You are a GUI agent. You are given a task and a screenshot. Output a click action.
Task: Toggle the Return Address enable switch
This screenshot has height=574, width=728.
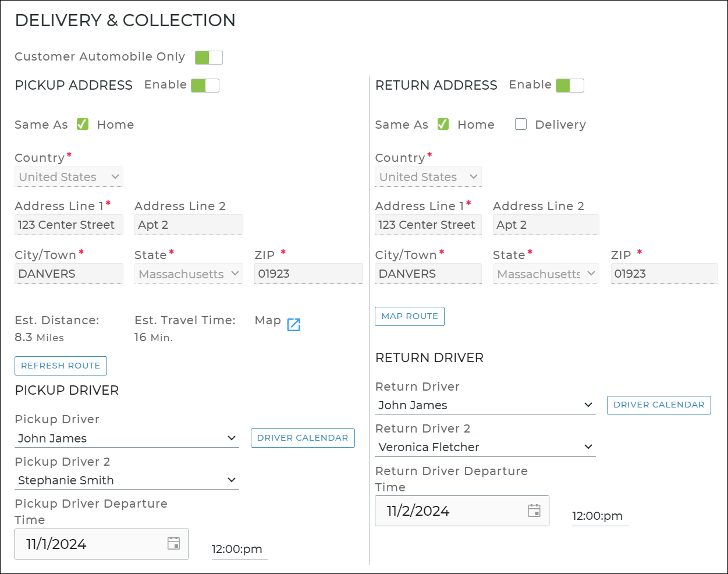coord(570,86)
